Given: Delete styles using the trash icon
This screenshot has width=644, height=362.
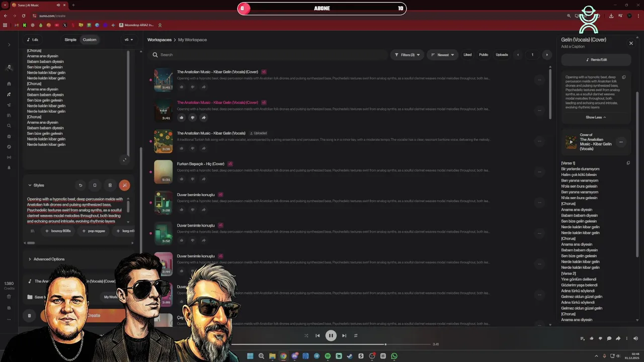Looking at the screenshot, I should (x=110, y=185).
